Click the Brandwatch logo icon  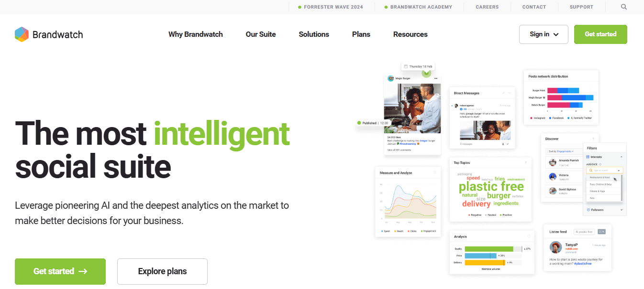[22, 34]
